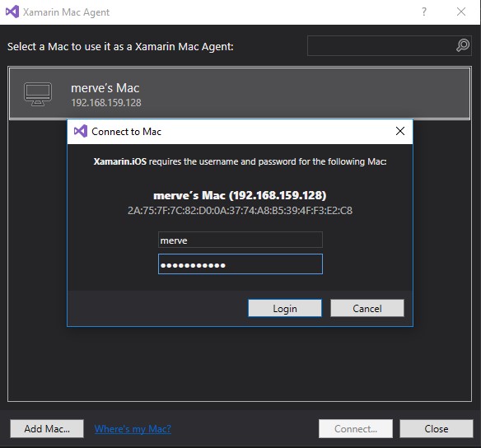
Task: Select the merve's Mac computer icon
Action: (38, 94)
